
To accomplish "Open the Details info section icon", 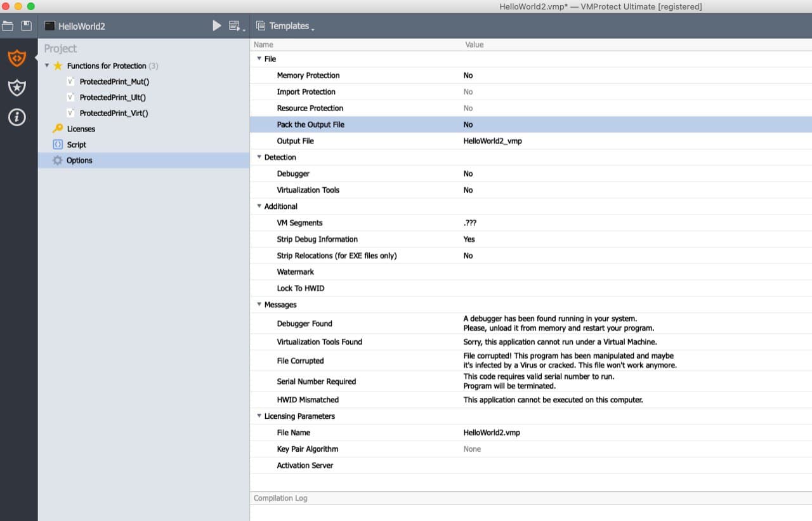I will click(17, 117).
